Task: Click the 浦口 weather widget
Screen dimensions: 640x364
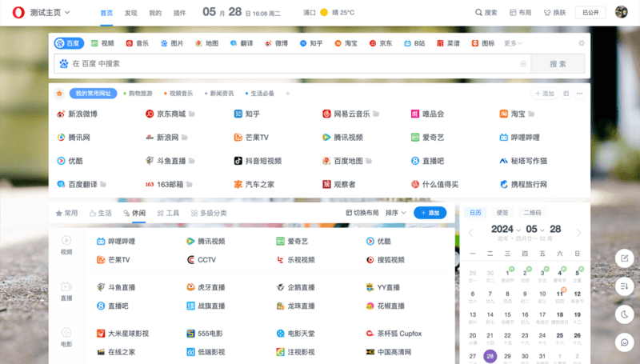Action: click(x=329, y=13)
